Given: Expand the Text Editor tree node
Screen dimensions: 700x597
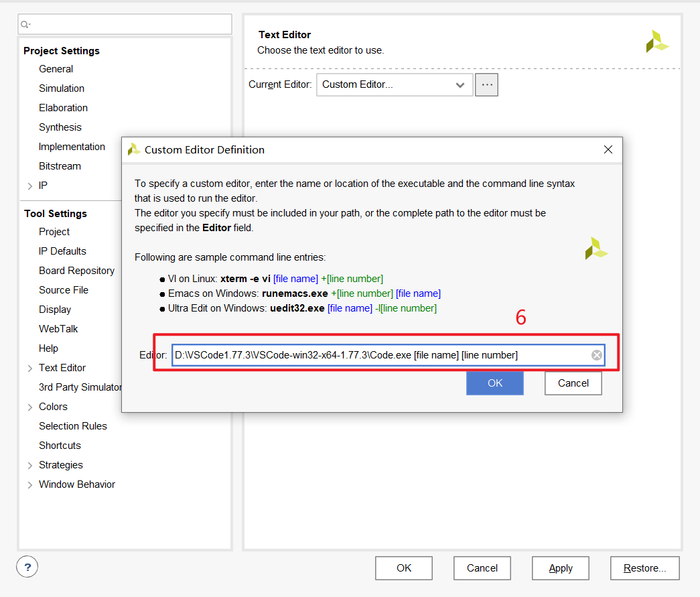Looking at the screenshot, I should click(30, 369).
